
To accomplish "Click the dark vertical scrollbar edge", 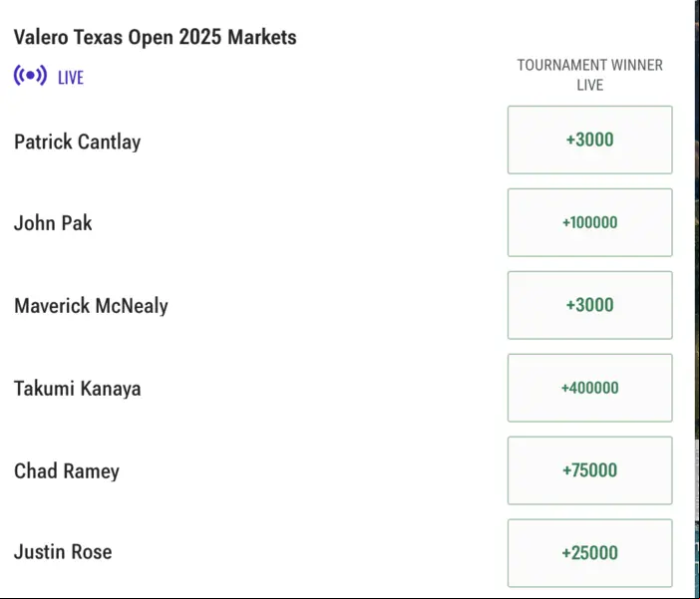I will click(697, 299).
